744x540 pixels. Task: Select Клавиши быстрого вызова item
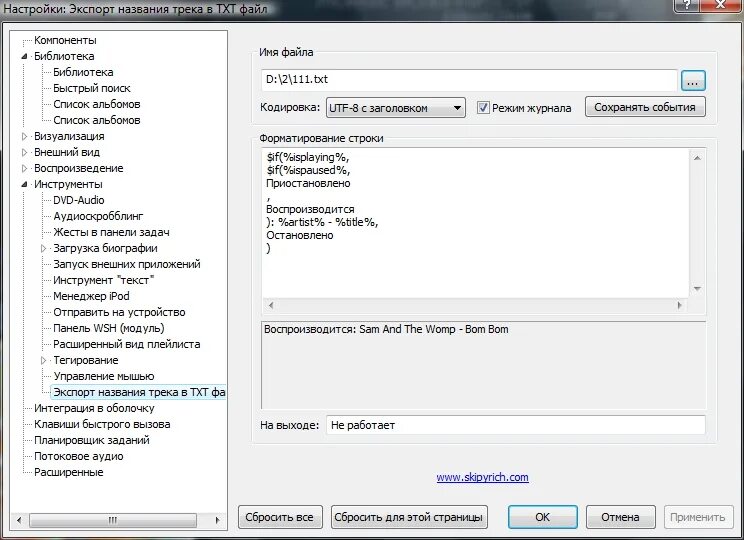102,424
